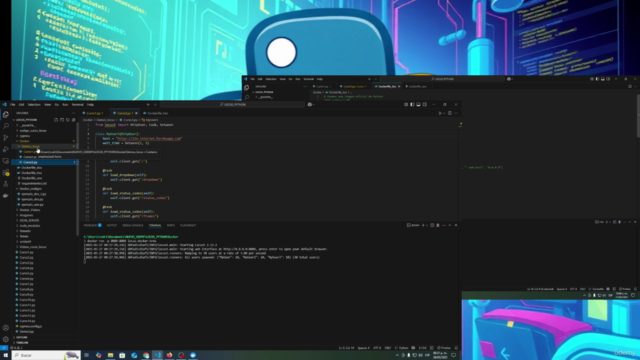
Task: Open the Extensions view with the badge
Action: pos(5,172)
